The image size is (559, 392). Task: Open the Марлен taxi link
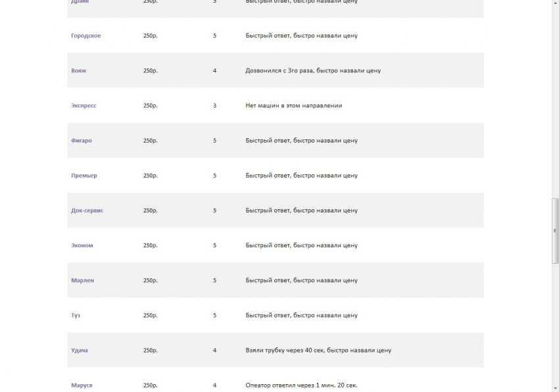(x=83, y=280)
